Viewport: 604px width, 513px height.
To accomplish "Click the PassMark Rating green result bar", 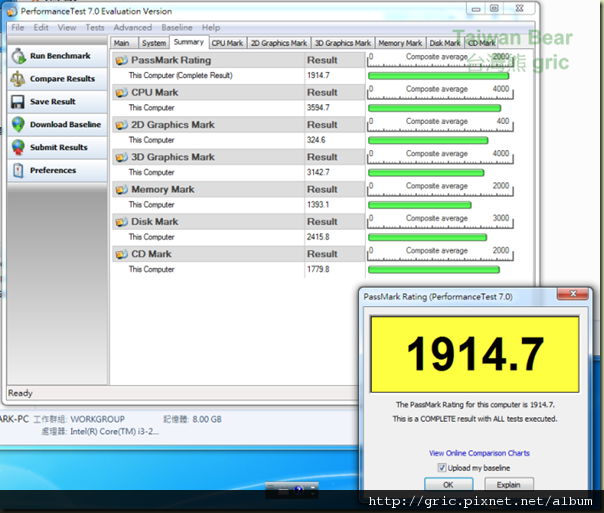I will tap(438, 76).
